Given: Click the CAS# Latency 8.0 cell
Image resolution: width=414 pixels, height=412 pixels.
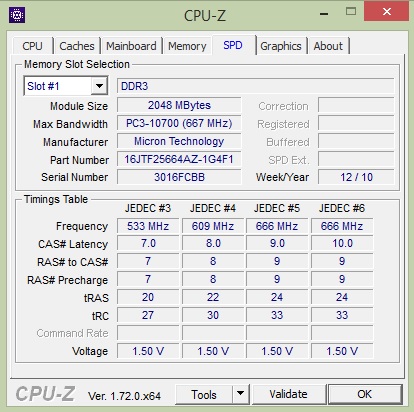Looking at the screenshot, I should click(213, 243).
